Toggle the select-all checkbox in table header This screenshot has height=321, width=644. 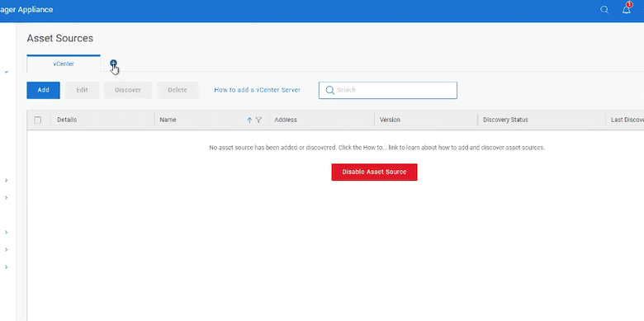tap(38, 120)
